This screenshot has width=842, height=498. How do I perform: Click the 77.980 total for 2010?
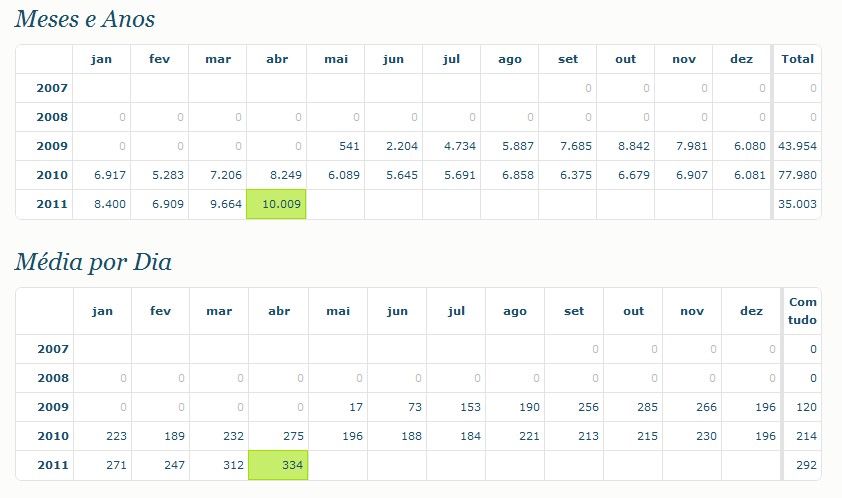797,175
